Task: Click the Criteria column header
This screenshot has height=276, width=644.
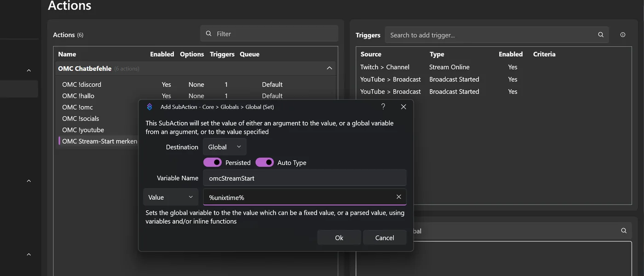Action: tap(544, 54)
